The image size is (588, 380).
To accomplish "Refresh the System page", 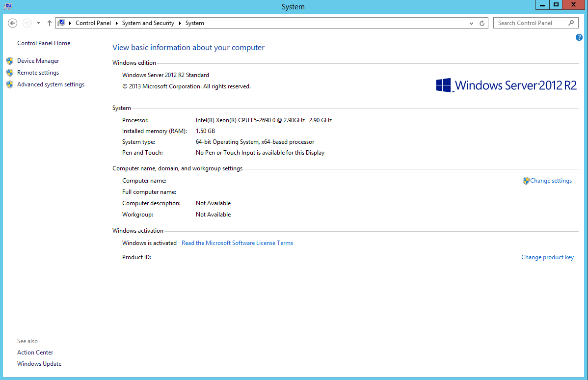I will (x=482, y=23).
